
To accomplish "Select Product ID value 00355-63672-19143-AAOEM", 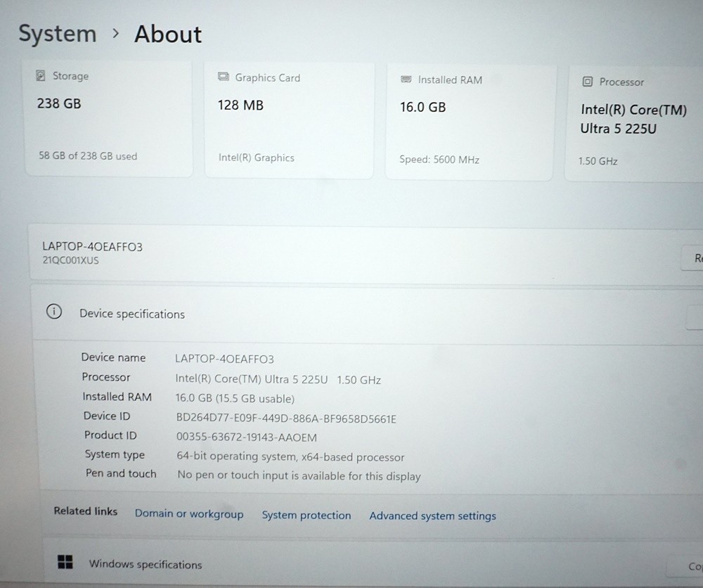I will pos(247,437).
